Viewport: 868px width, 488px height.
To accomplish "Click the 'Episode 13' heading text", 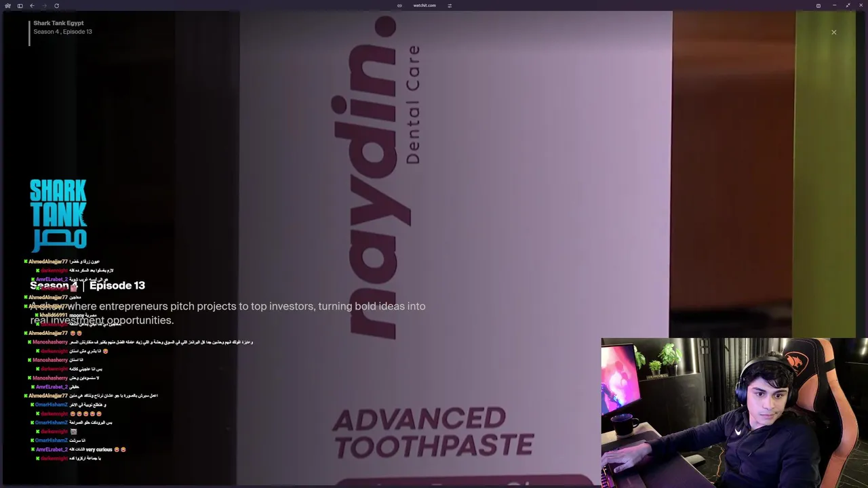I will point(117,285).
